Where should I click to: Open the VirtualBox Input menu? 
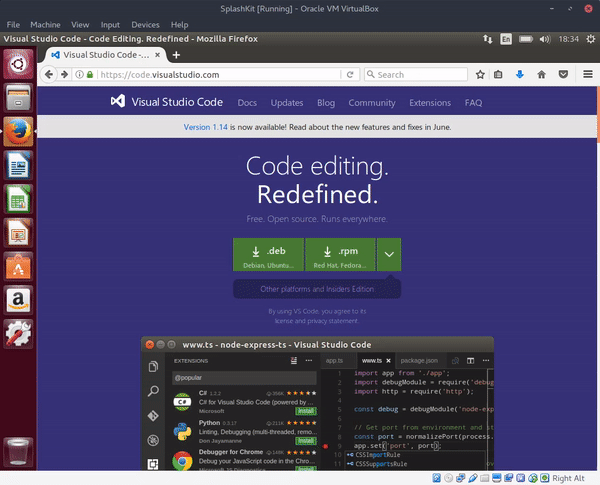(110, 25)
